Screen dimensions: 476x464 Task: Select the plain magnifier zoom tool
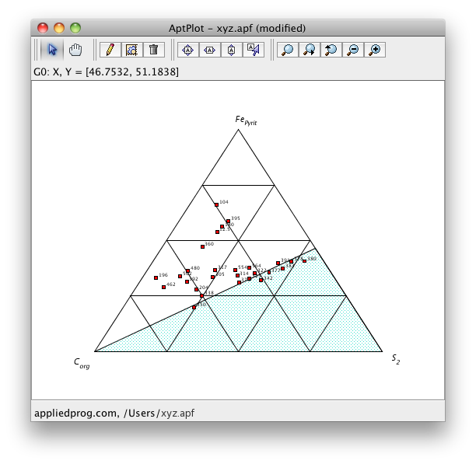[x=287, y=50]
